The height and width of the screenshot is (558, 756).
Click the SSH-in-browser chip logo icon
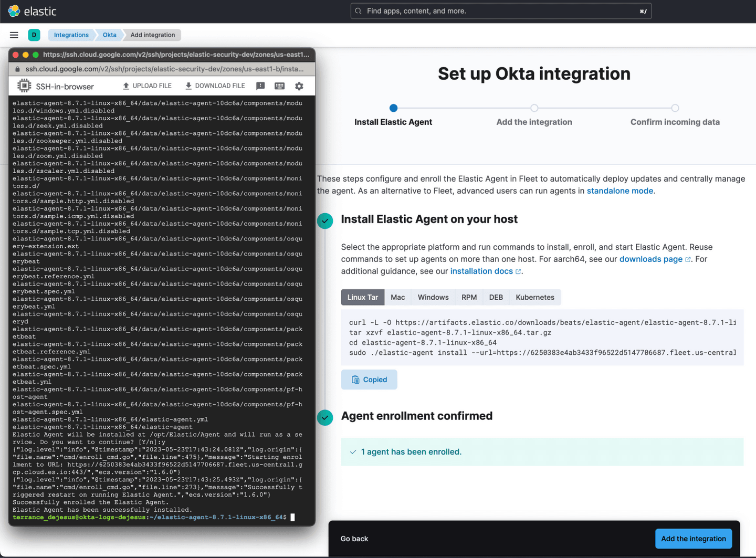23,85
